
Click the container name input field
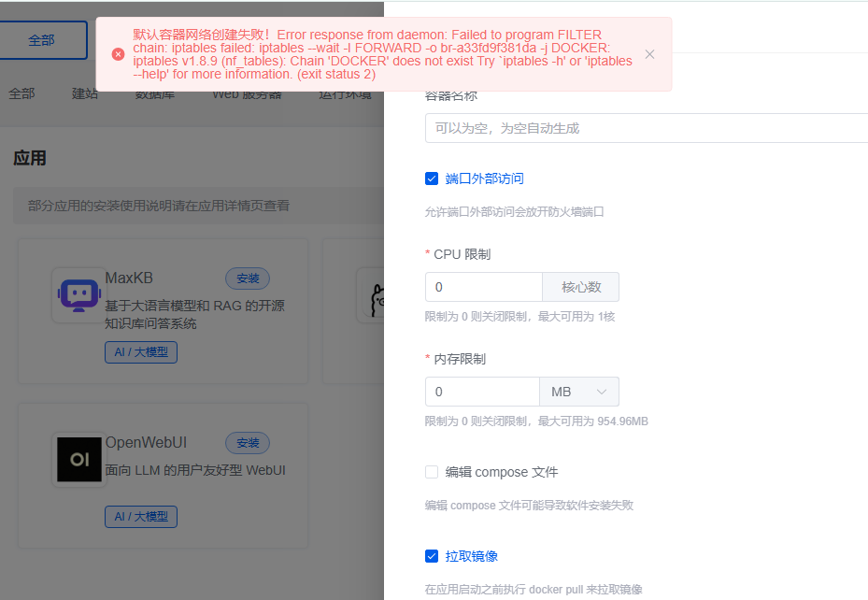coord(646,128)
